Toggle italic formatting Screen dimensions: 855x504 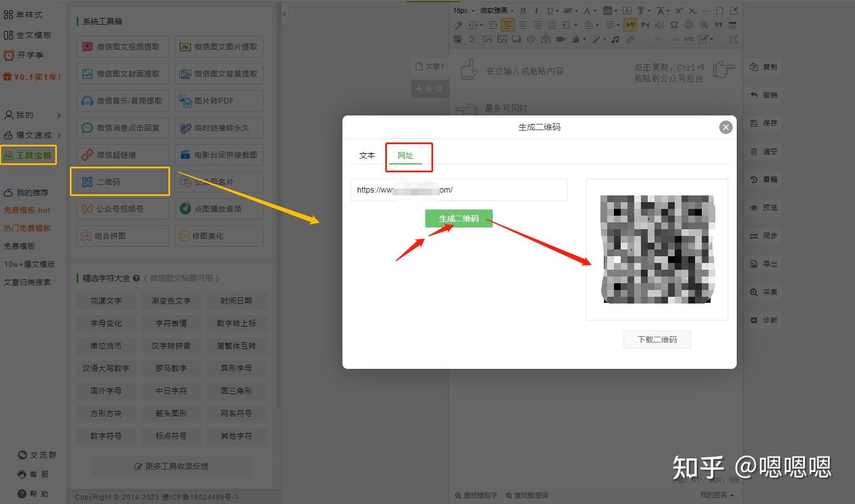coord(536,11)
